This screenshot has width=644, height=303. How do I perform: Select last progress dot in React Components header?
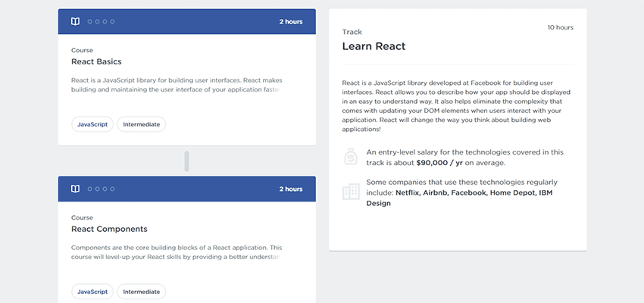click(112, 189)
